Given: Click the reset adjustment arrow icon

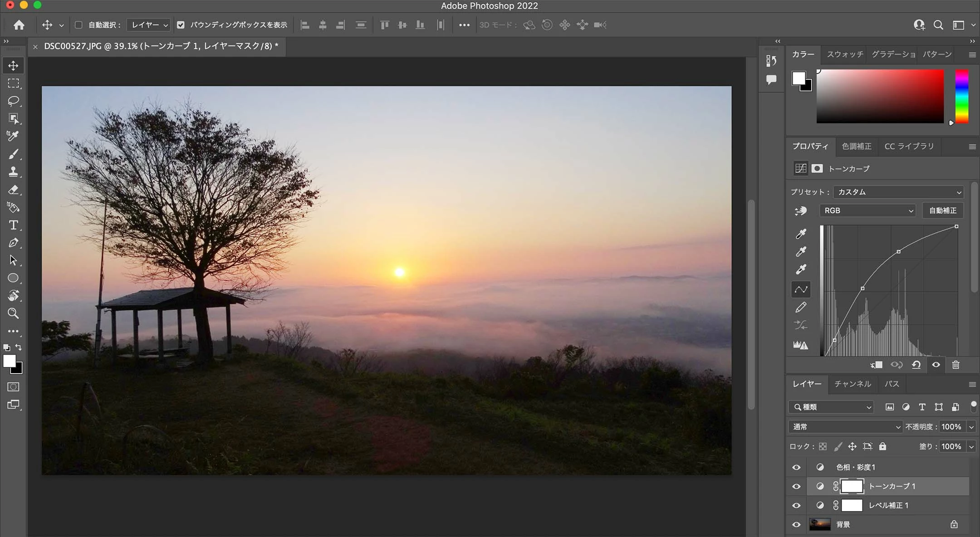Looking at the screenshot, I should [916, 365].
